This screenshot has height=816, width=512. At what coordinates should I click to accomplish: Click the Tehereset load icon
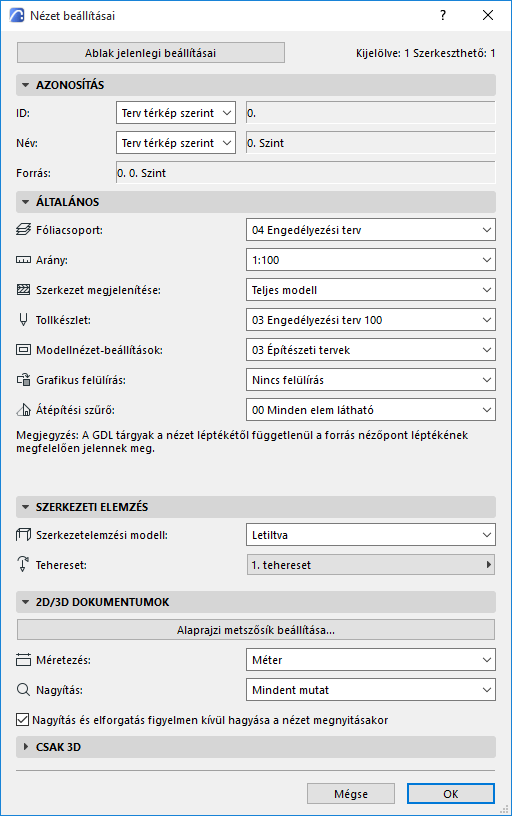point(23,564)
